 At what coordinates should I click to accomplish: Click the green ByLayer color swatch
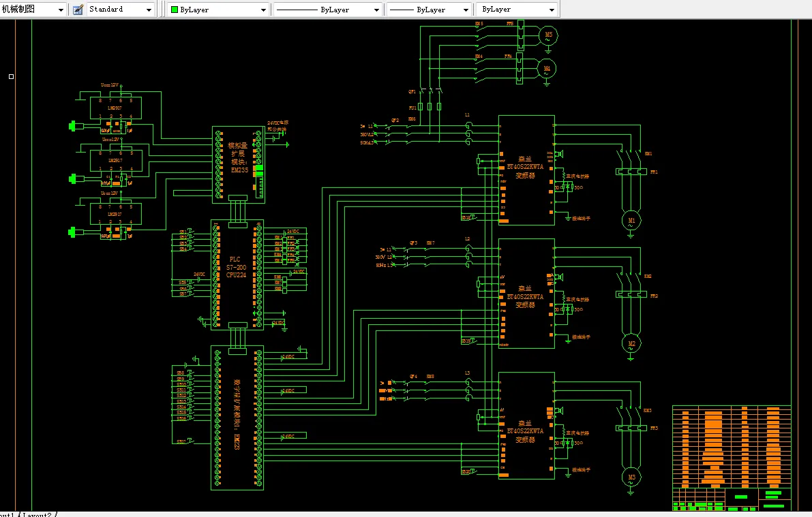(x=175, y=10)
